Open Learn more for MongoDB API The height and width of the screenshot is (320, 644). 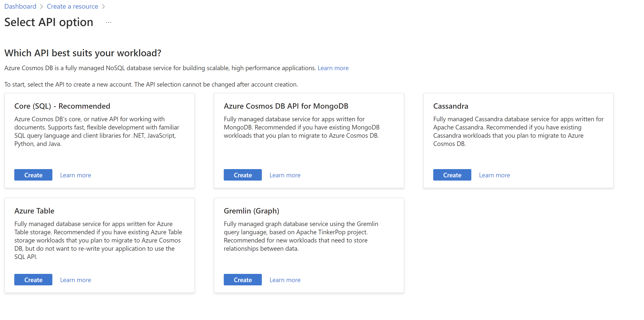[285, 175]
